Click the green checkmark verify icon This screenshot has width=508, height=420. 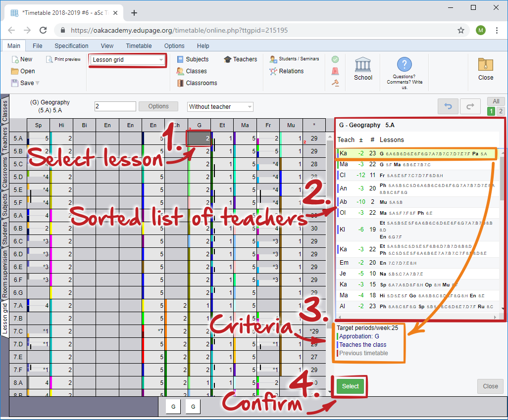[335, 59]
